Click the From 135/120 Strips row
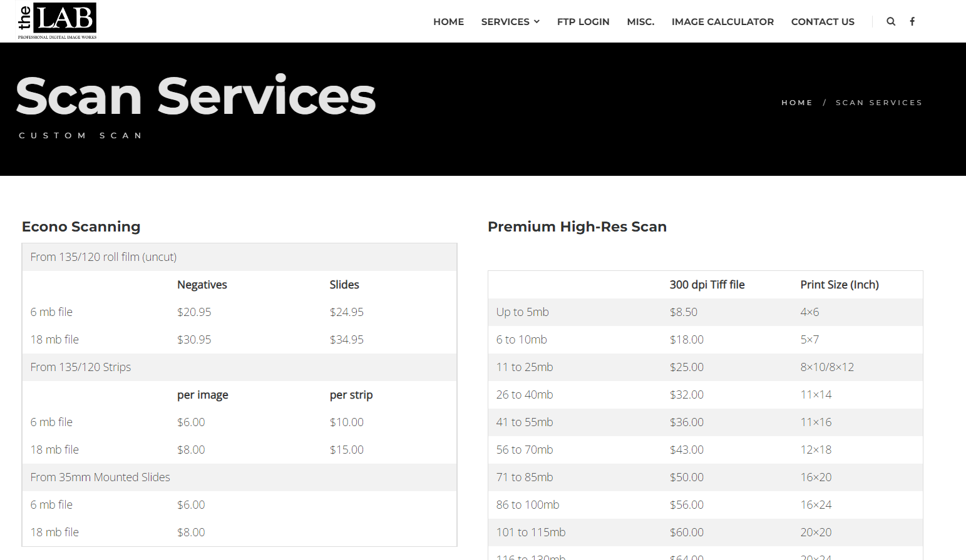Image resolution: width=966 pixels, height=560 pixels. [x=81, y=367]
